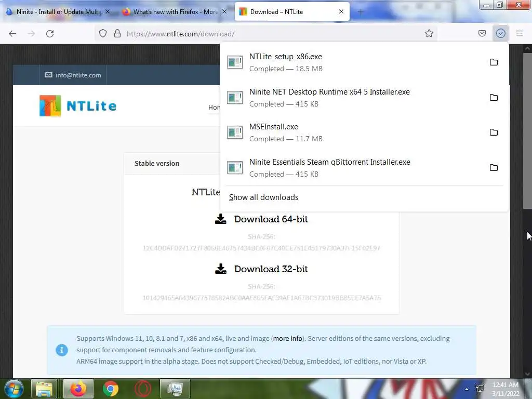532x399 pixels.
Task: Open the resource monitor taskbar app
Action: (175, 389)
